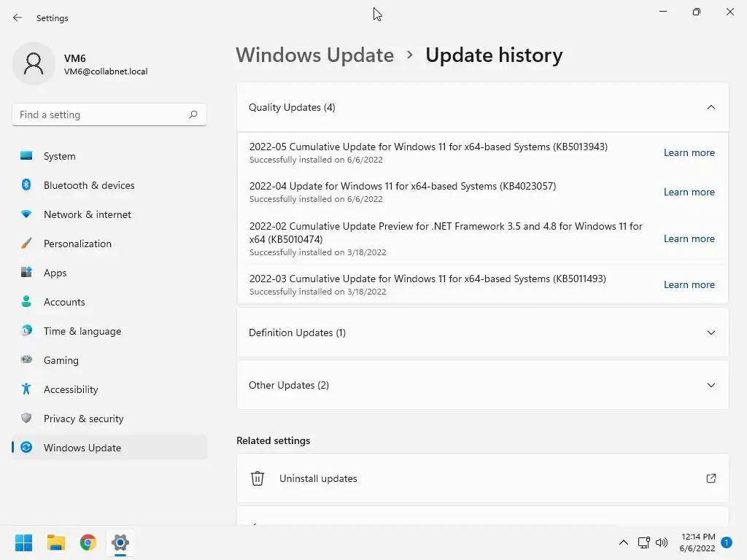Screen dimensions: 747x560
Task: Launch Google Chrome from taskbar
Action: (x=88, y=542)
